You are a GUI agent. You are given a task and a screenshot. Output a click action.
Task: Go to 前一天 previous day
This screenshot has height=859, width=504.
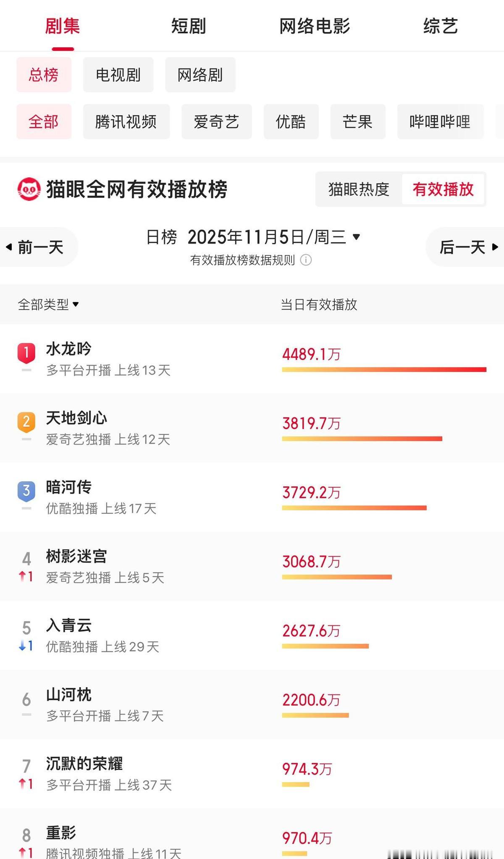click(x=37, y=247)
